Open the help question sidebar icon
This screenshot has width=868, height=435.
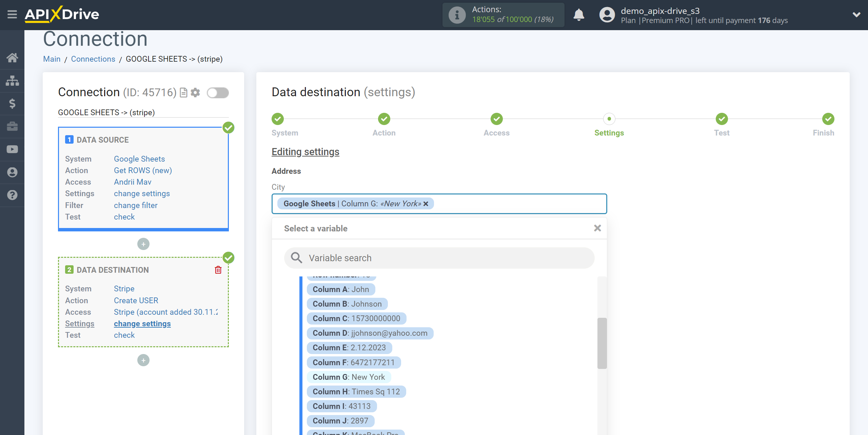pyautogui.click(x=12, y=195)
